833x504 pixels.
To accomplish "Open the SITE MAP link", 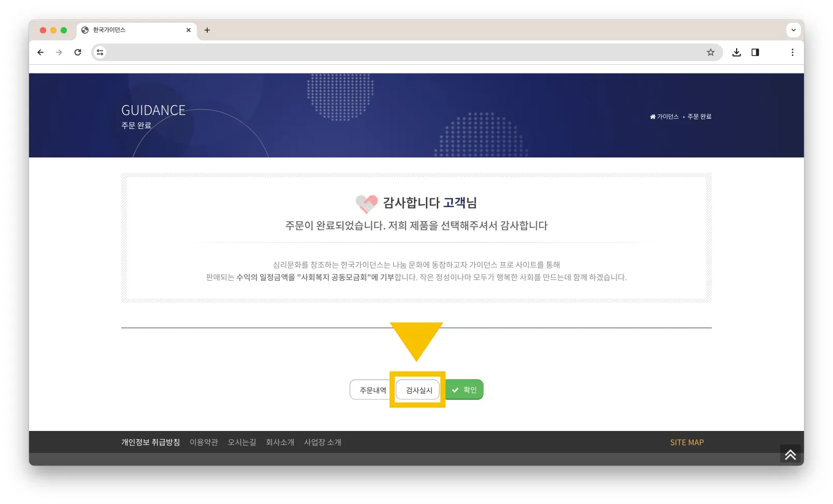I will [687, 442].
